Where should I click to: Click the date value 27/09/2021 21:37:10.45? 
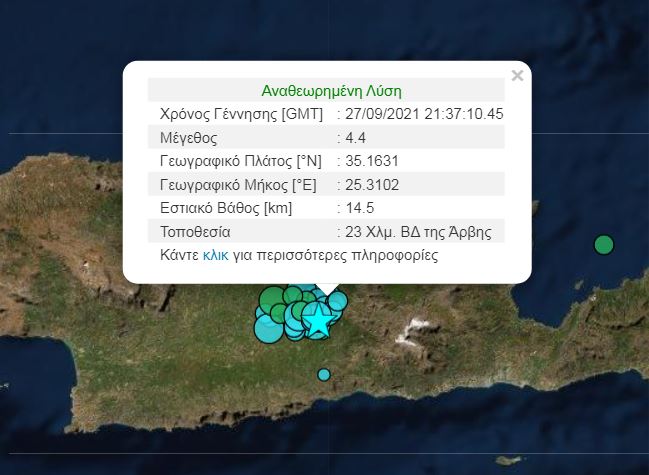424,114
